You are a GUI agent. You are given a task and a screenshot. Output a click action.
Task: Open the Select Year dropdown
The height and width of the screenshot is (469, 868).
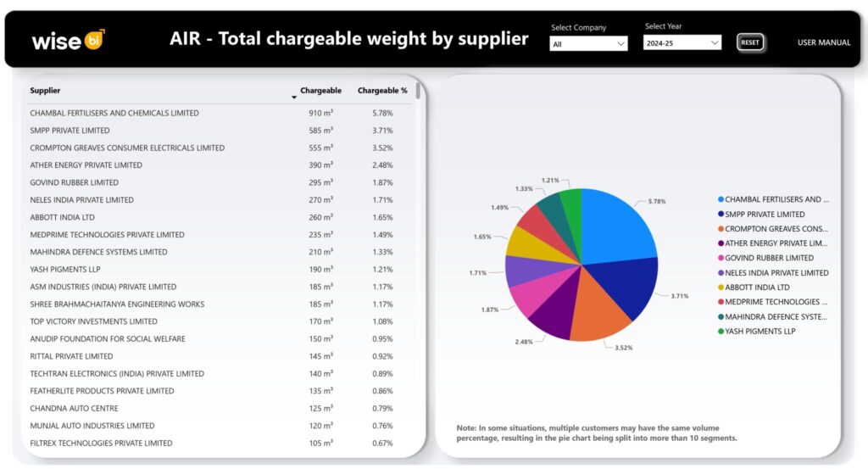682,42
